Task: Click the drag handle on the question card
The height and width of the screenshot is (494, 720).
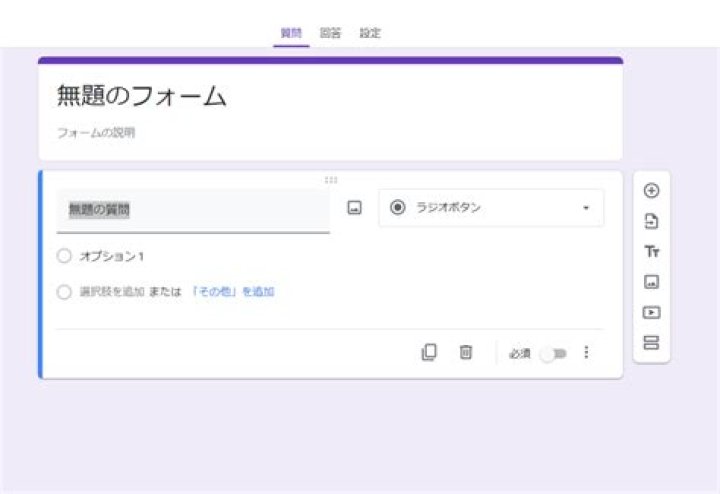Action: 331,180
